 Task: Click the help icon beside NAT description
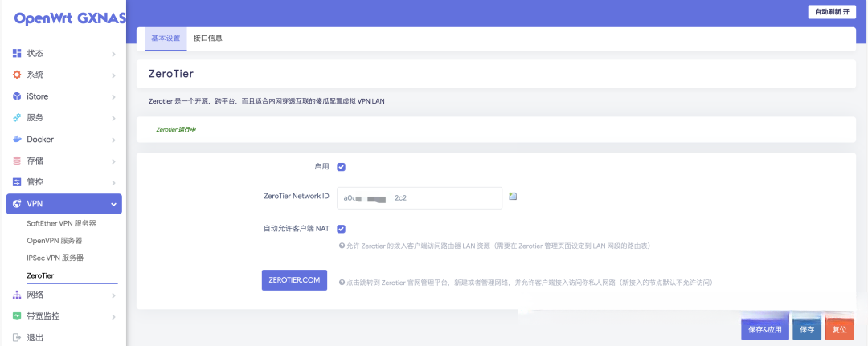[342, 246]
